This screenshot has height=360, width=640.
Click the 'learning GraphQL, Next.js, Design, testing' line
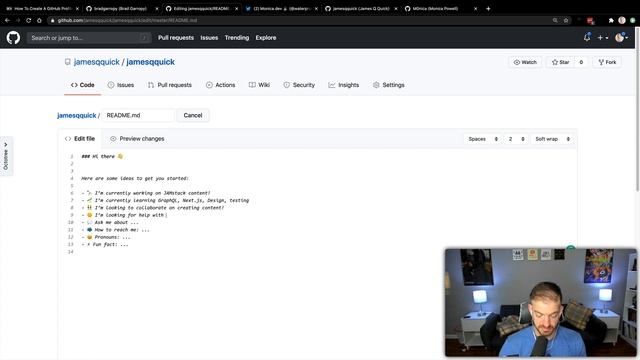[x=165, y=200]
